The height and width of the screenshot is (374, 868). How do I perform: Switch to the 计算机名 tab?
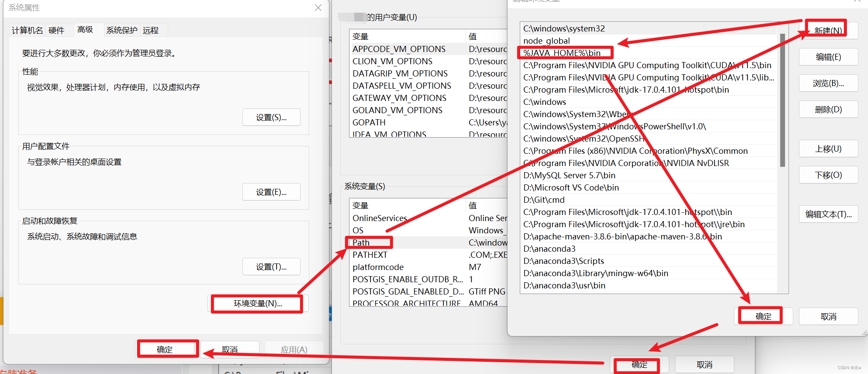coord(27,30)
